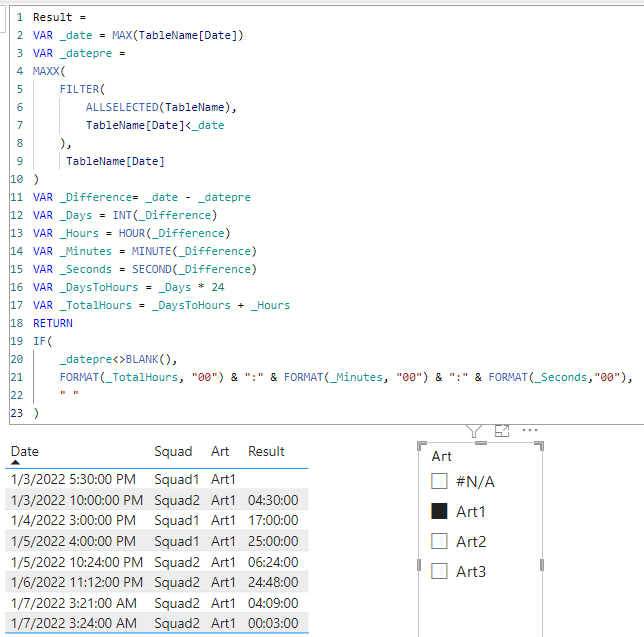Click 'IF(' on line 19
The image size is (644, 637).
click(x=43, y=341)
